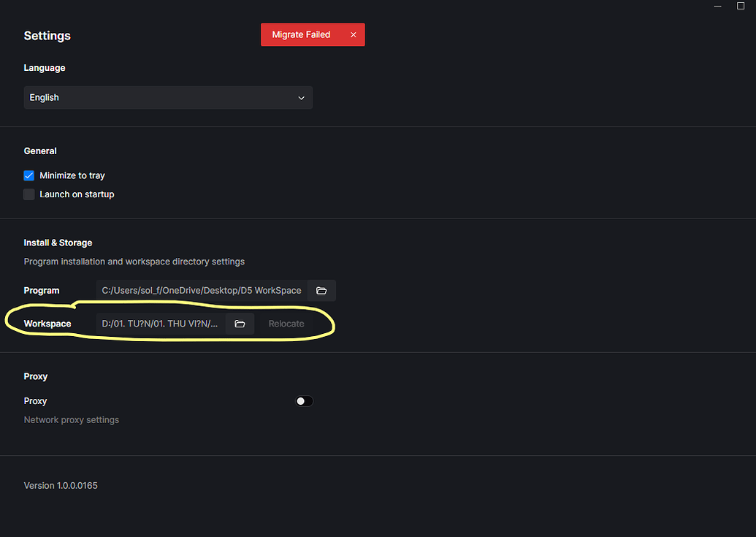Click the Settings title
Screen dimensions: 756x537
47,35
